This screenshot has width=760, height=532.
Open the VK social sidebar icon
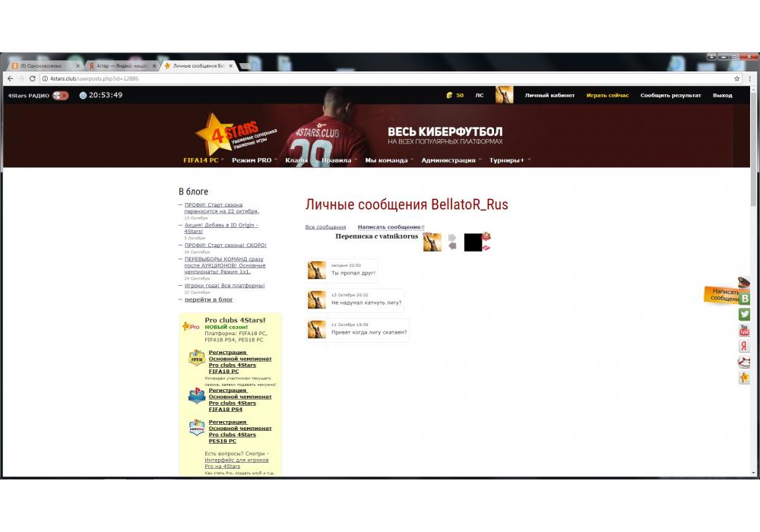click(745, 299)
